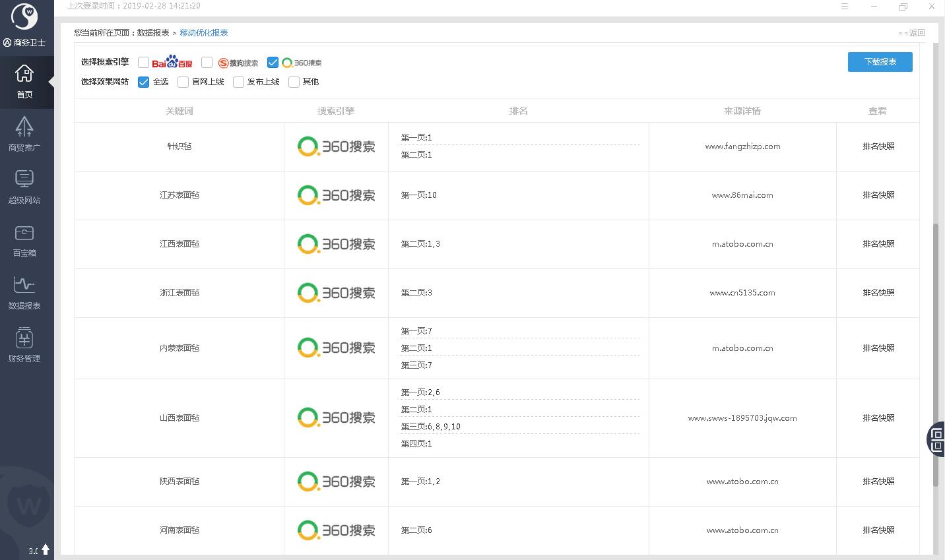Click the 返回 back link
The width and height of the screenshot is (945, 560).
click(912, 33)
